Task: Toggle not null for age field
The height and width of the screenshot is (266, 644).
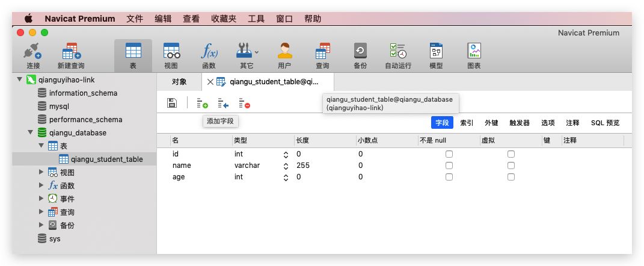Action: (449, 177)
